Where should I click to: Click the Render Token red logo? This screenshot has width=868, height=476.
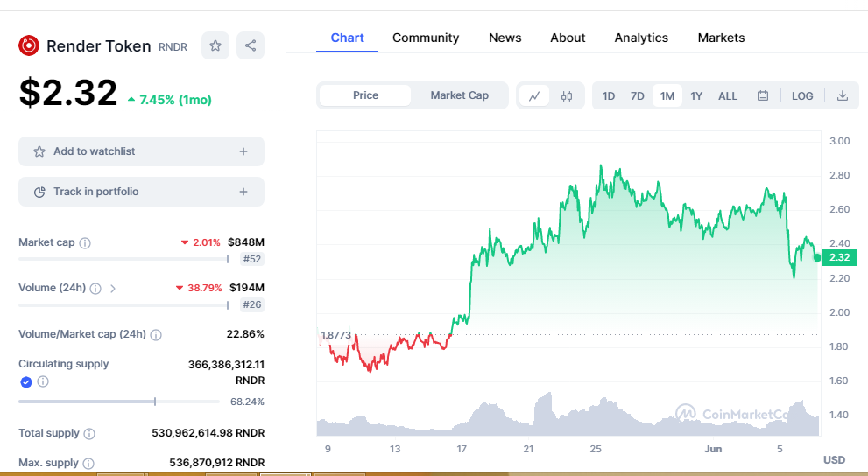(x=29, y=45)
